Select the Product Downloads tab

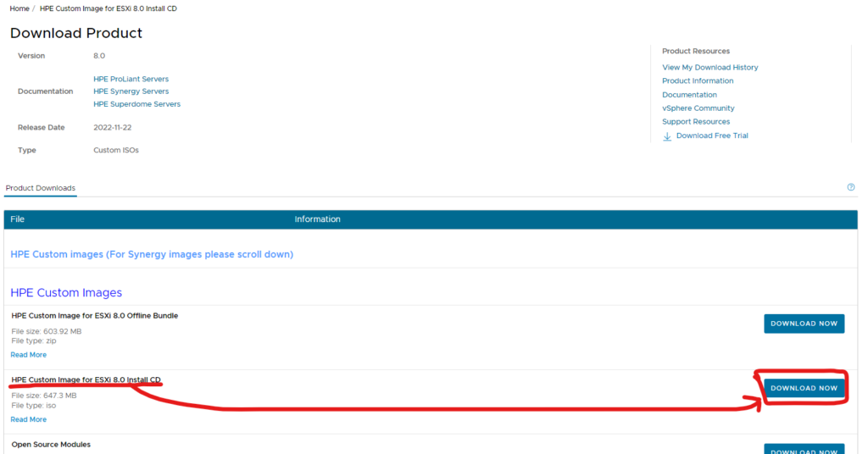[40, 188]
